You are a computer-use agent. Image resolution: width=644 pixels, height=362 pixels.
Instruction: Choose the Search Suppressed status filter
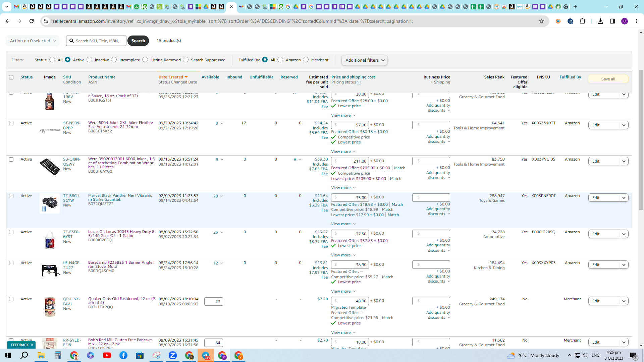[186, 60]
